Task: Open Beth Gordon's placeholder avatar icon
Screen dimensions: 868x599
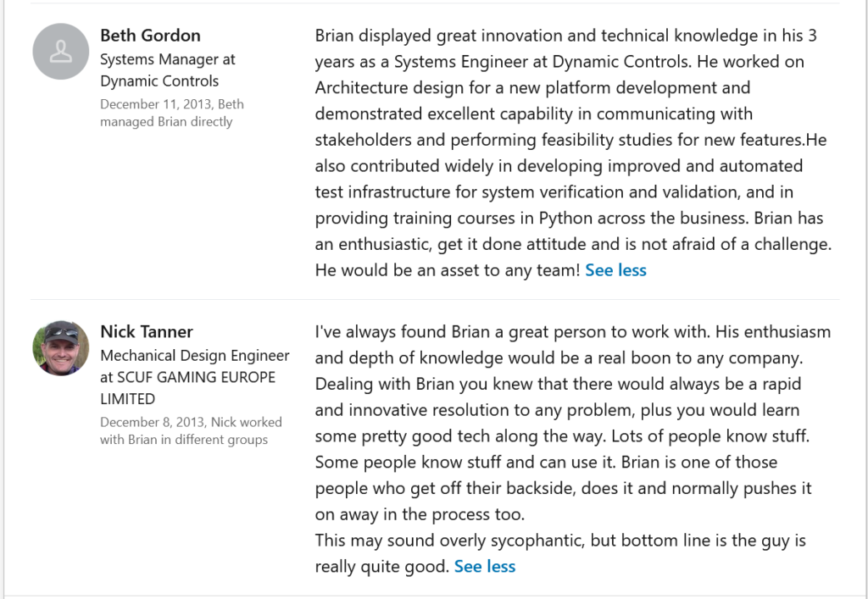Action: coord(61,52)
